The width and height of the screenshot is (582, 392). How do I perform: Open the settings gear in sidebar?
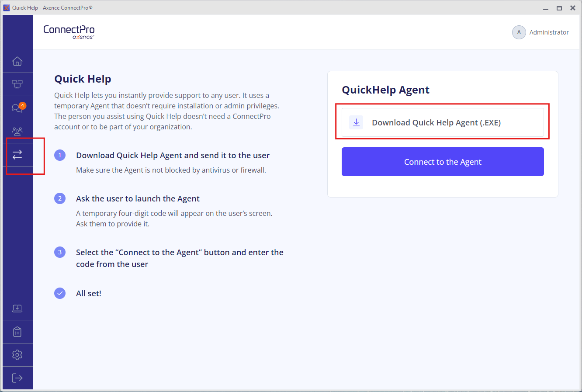(17, 355)
